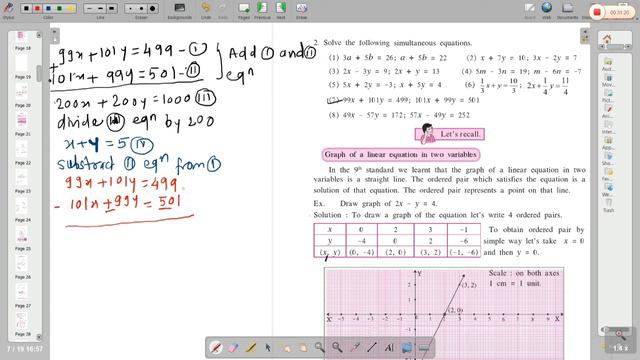Open the Web Search library folder
This screenshot has width=640, height=360.
[608, 190]
